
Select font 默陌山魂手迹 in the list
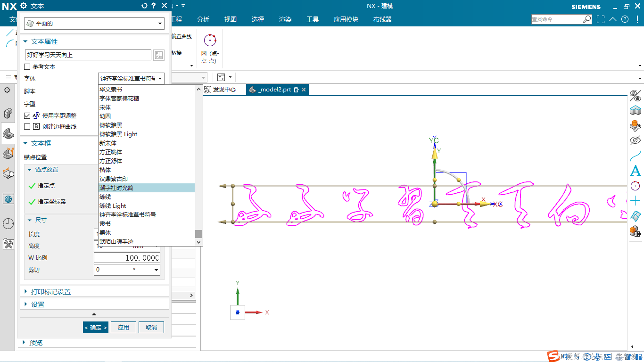tap(147, 241)
